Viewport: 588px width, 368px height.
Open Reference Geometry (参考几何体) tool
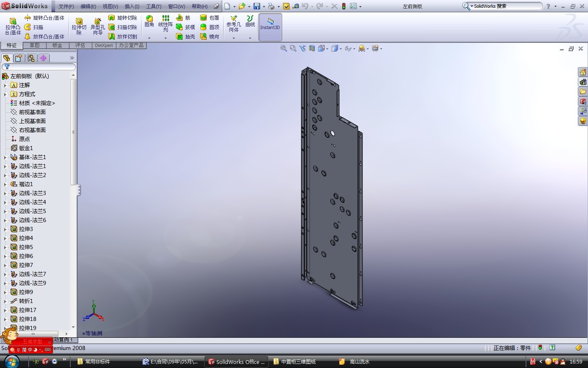point(234,24)
